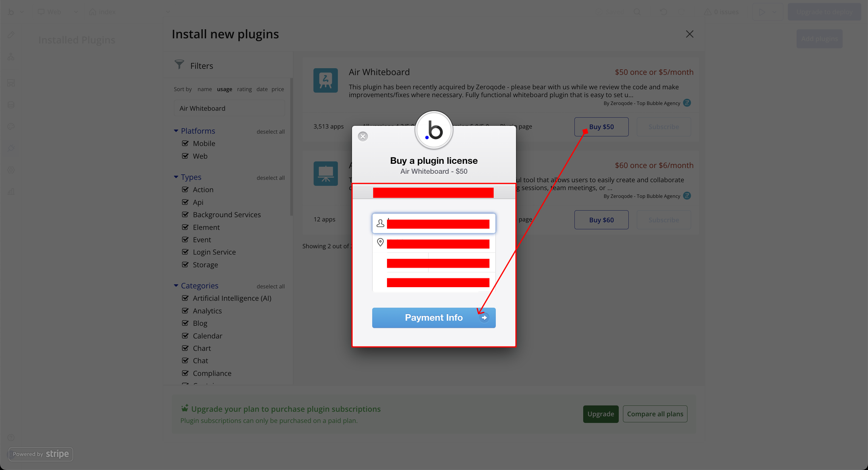Collapse the Types filter section

176,177
